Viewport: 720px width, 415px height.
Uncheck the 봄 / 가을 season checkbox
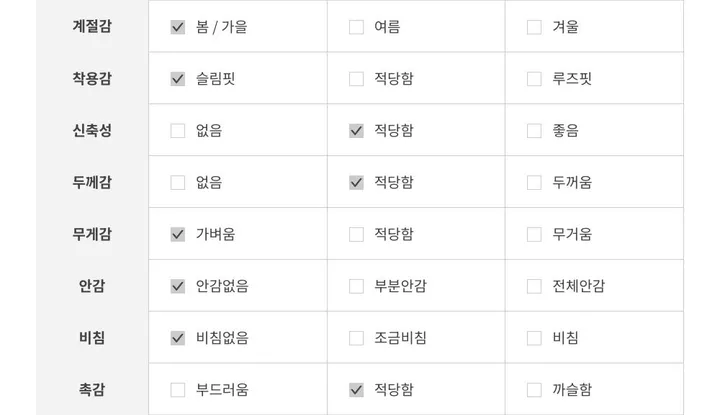click(x=178, y=27)
